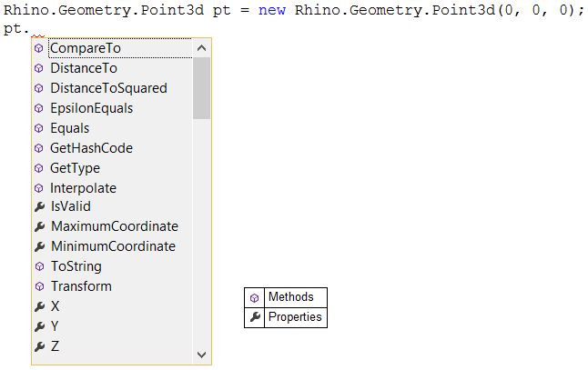Click the Methods label in the legend
The width and height of the screenshot is (588, 370).
pyautogui.click(x=290, y=297)
